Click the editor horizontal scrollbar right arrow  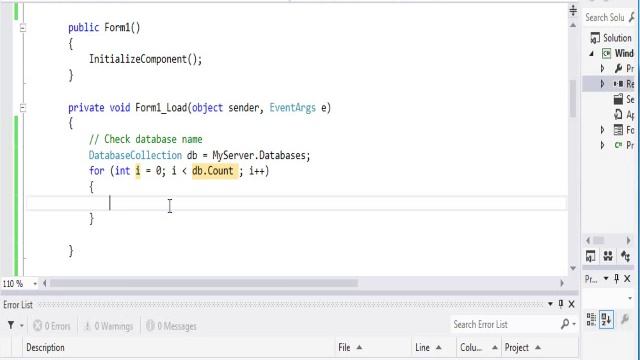tap(562, 283)
